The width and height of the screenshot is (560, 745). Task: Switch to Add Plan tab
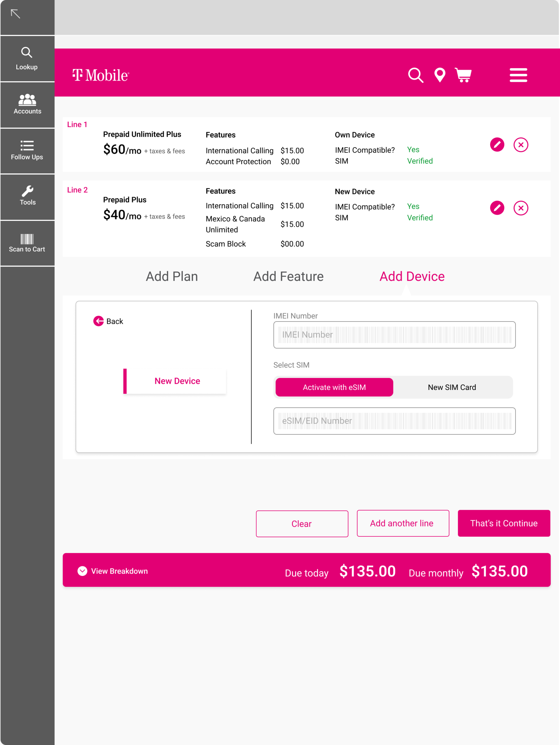172,276
